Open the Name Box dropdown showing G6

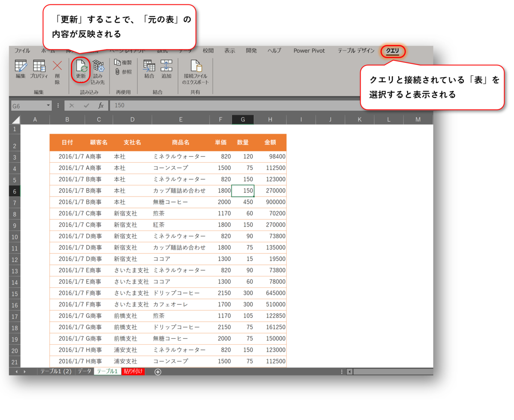click(x=47, y=105)
